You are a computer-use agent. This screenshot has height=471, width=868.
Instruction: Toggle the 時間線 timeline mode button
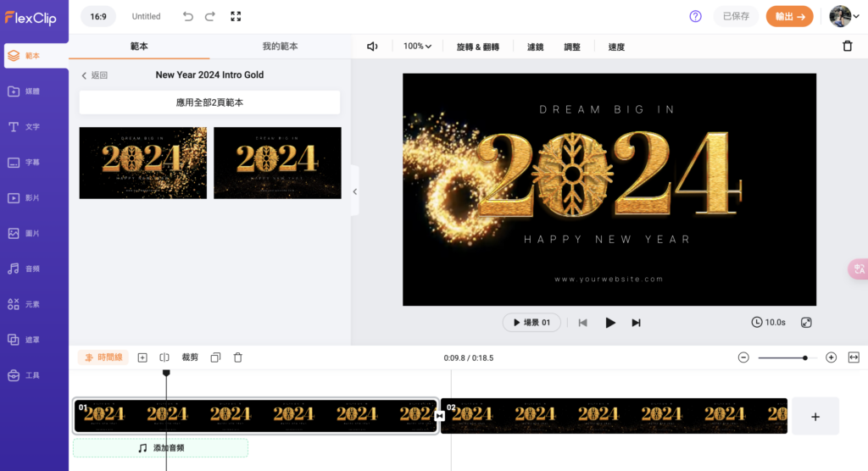[103, 357]
